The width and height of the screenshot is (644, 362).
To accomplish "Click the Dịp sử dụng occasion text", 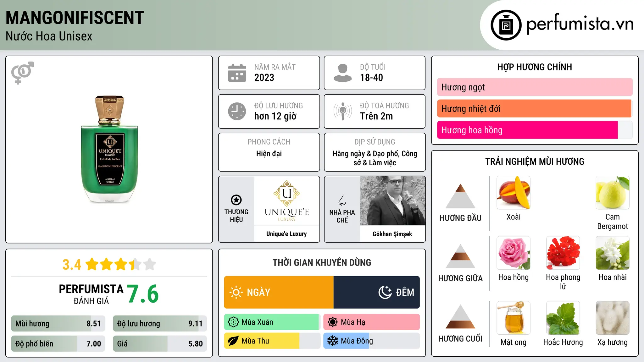I will pyautogui.click(x=375, y=158).
